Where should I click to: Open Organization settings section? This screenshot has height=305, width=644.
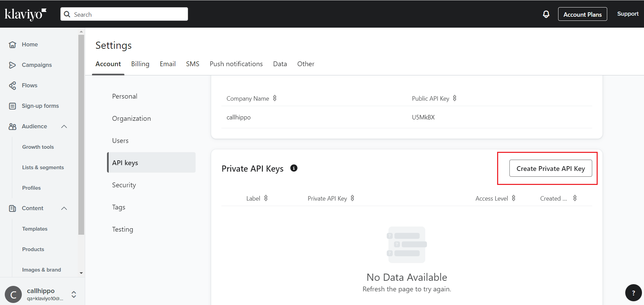pyautogui.click(x=151, y=119)
